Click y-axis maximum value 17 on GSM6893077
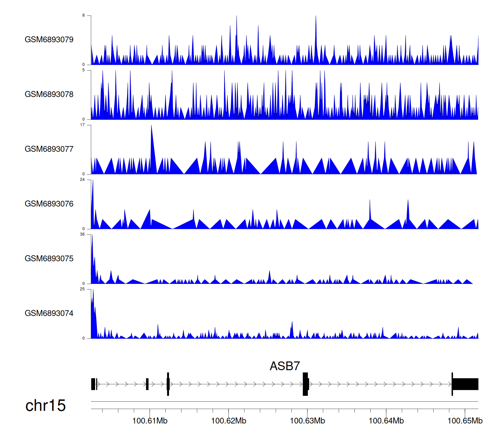Screen dimensions: 504x444 (x=82, y=125)
